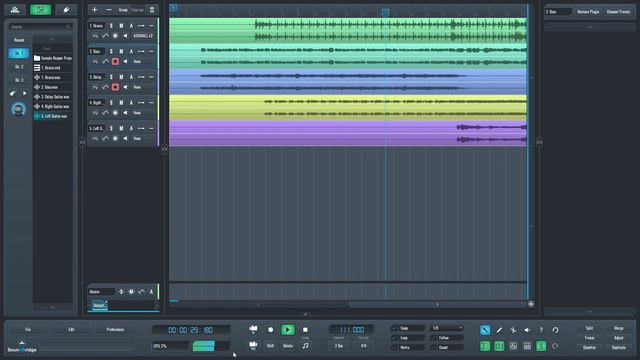Click the music note icon in transport
The image size is (640, 360).
pyautogui.click(x=305, y=346)
